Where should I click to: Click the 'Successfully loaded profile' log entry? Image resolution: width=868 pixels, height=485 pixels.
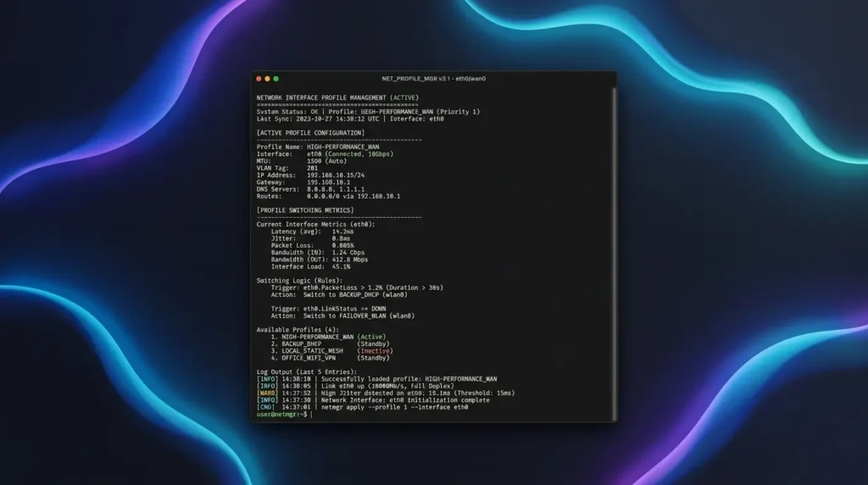coord(376,379)
